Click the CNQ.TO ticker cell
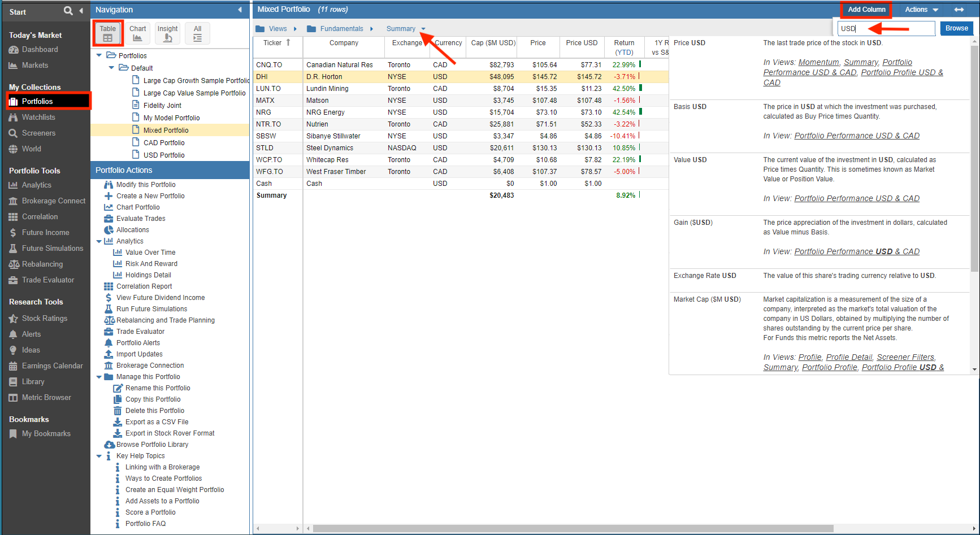 coord(269,65)
